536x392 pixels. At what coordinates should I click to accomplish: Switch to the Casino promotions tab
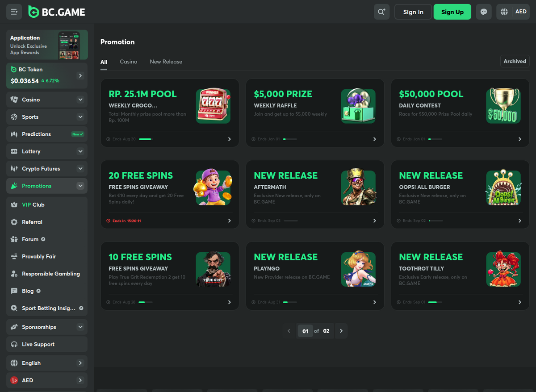(129, 62)
